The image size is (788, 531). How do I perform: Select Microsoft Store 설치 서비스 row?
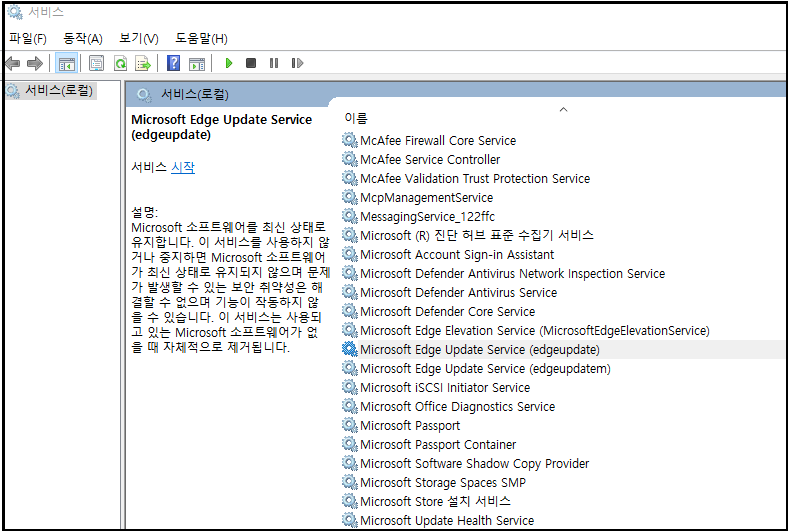tap(435, 502)
